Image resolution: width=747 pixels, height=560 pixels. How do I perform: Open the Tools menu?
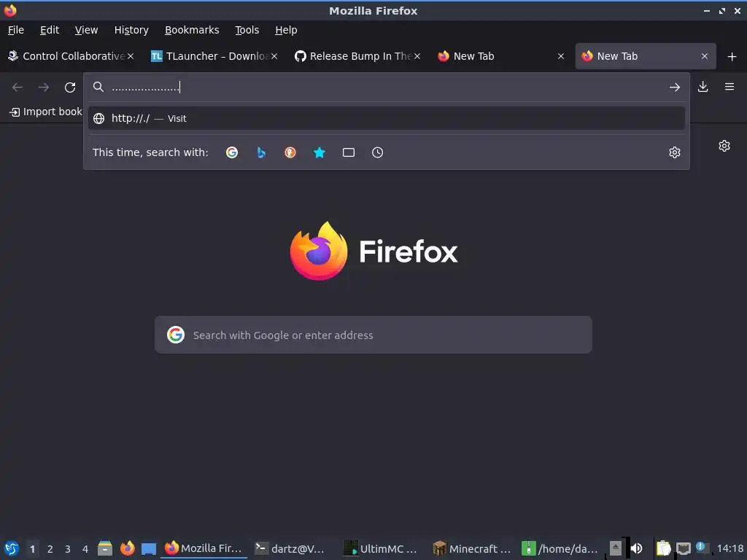coord(247,30)
